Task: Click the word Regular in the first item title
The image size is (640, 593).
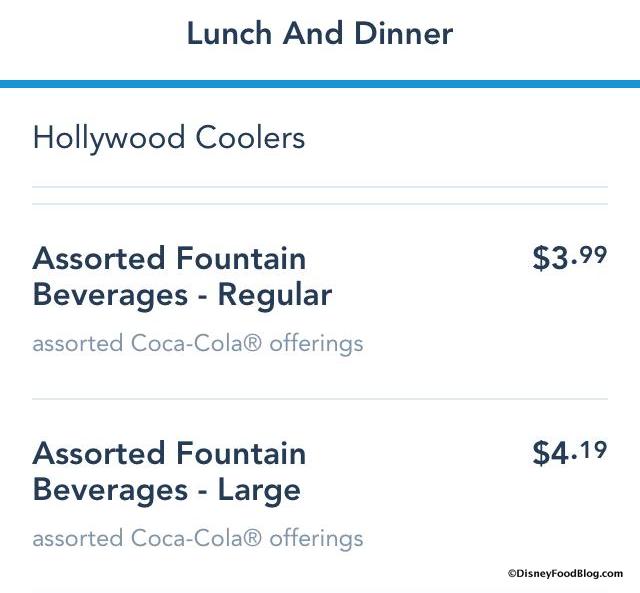Action: [x=274, y=295]
